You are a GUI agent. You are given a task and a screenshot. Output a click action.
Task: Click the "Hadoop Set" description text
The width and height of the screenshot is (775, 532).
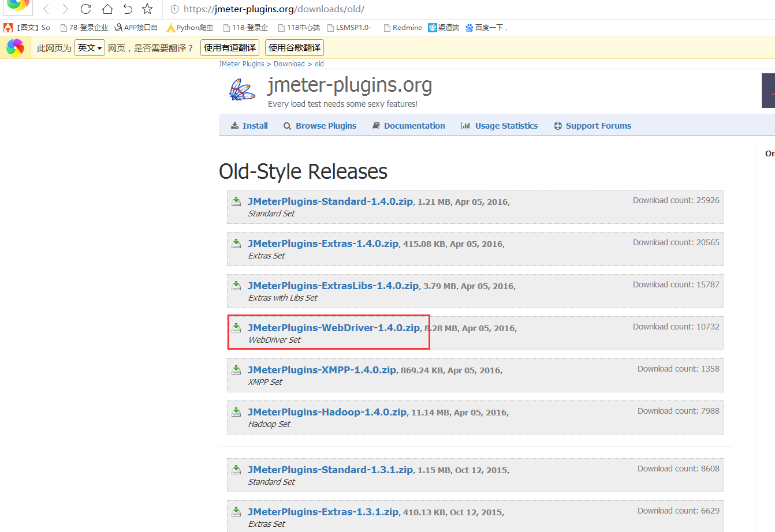pos(269,424)
